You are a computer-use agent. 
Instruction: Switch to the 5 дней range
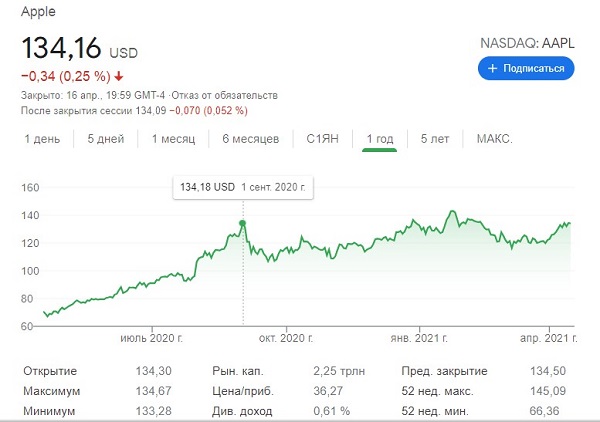click(x=106, y=138)
